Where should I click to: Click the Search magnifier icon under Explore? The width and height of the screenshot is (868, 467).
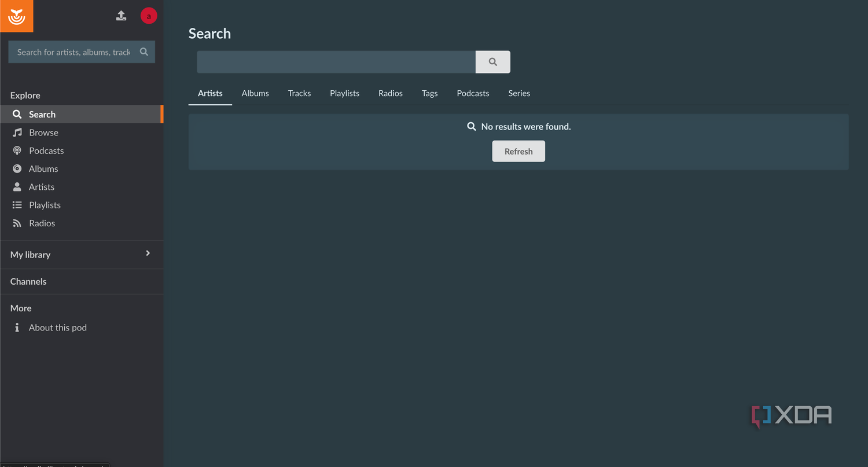coord(17,115)
